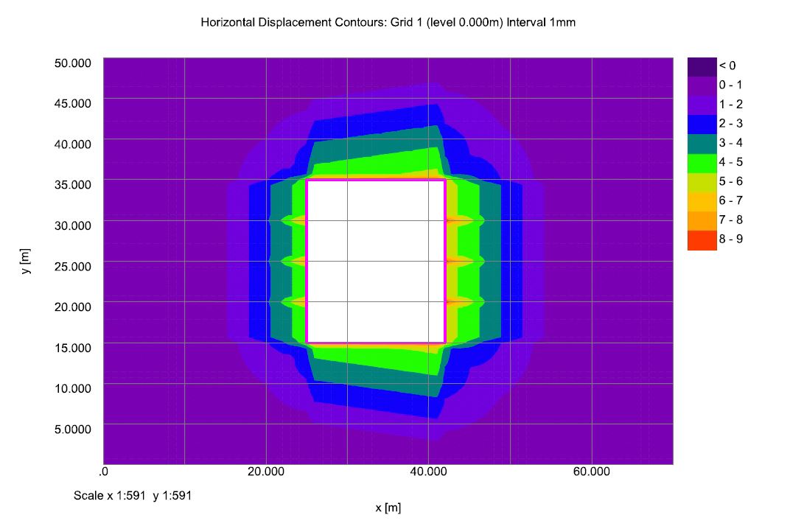Click the '50.000' y-axis tick label
The width and height of the screenshot is (804, 532).
pyautogui.click(x=74, y=63)
